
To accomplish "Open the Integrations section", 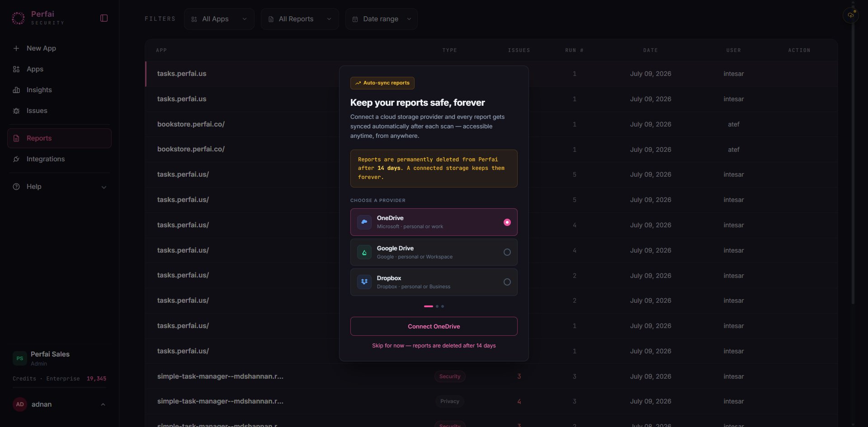I will click(x=59, y=159).
